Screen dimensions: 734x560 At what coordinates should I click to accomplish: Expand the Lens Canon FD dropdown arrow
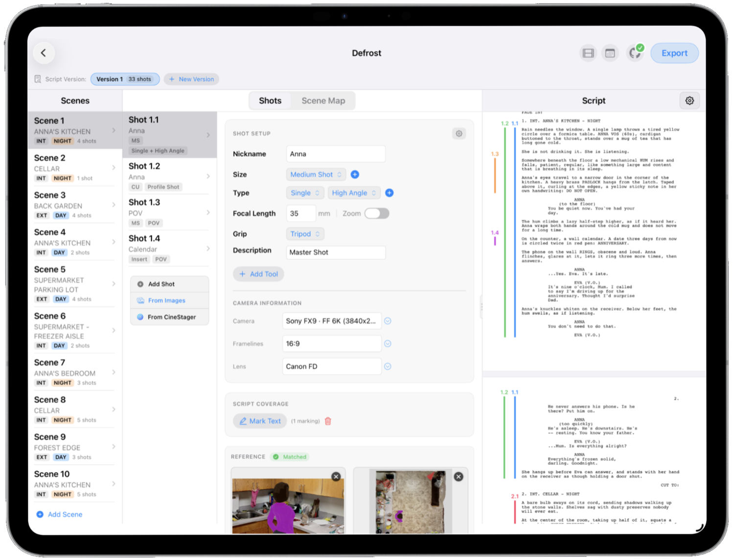(x=388, y=367)
